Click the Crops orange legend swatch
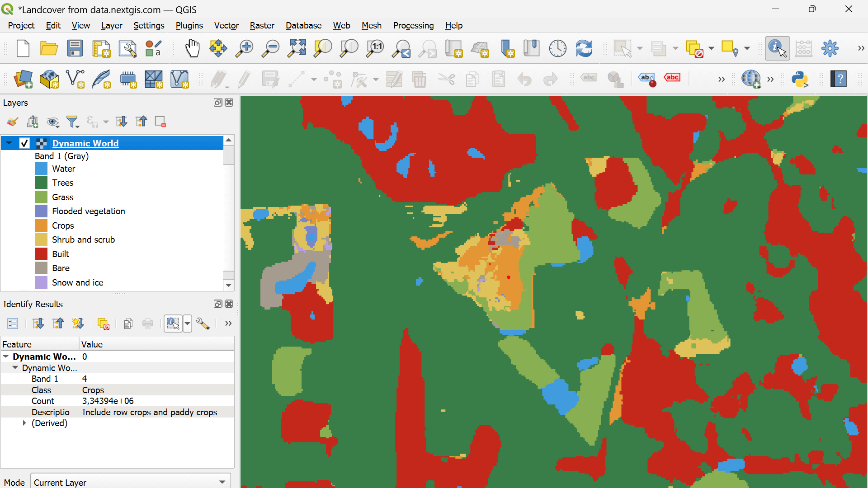The image size is (868, 488). point(41,225)
